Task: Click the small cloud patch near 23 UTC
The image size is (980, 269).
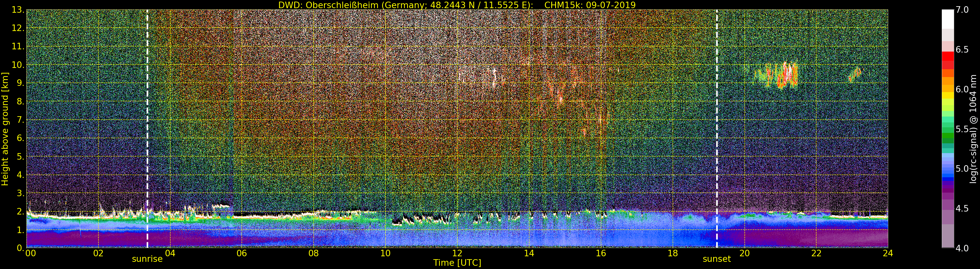Action: coord(855,74)
